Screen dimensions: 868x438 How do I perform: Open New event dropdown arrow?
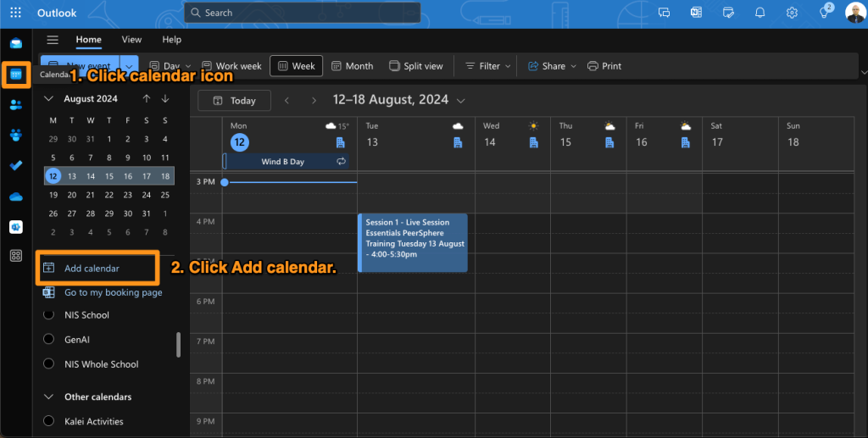(129, 66)
